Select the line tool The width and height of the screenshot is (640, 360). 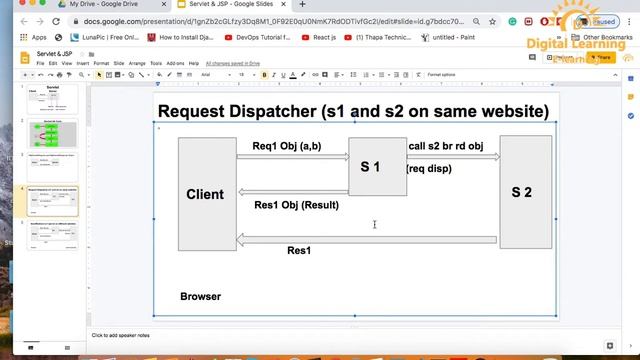[x=141, y=75]
